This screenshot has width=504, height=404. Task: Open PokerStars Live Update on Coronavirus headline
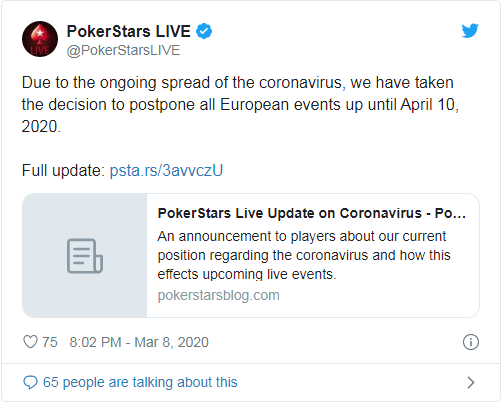[x=312, y=213]
